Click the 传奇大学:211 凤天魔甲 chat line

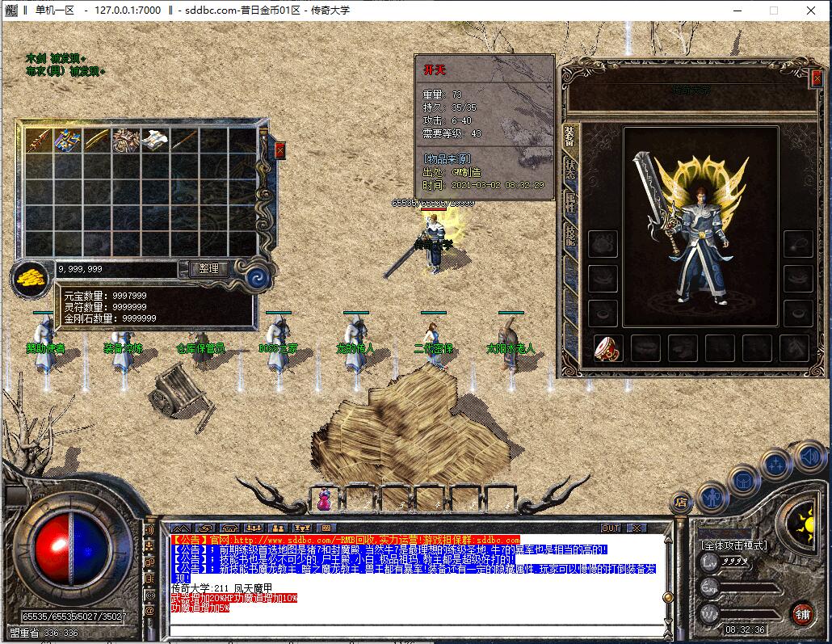222,588
